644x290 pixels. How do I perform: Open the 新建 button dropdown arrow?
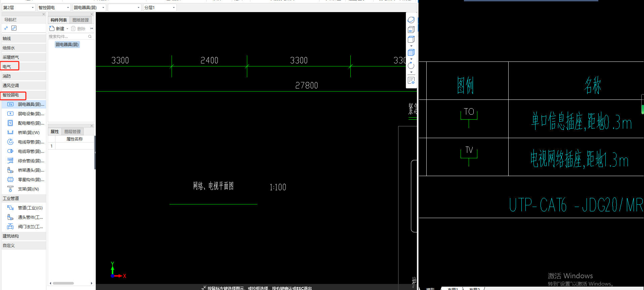pos(67,29)
